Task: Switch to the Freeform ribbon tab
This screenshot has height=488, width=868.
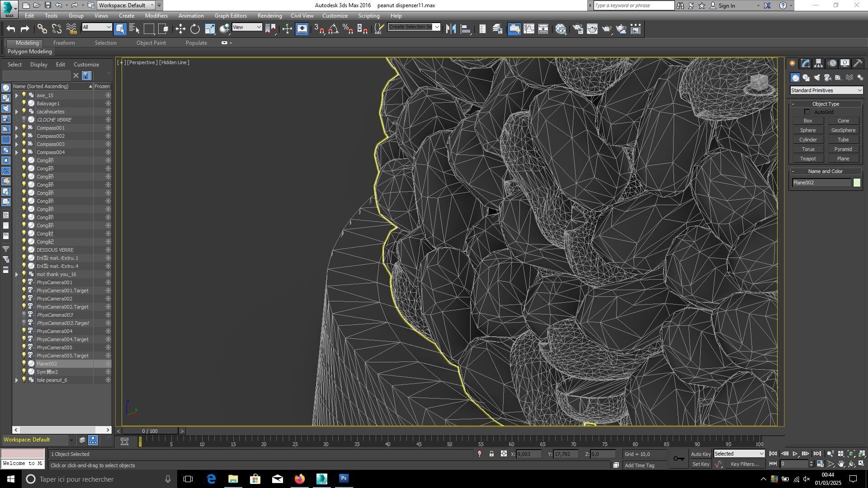Action: click(64, 43)
